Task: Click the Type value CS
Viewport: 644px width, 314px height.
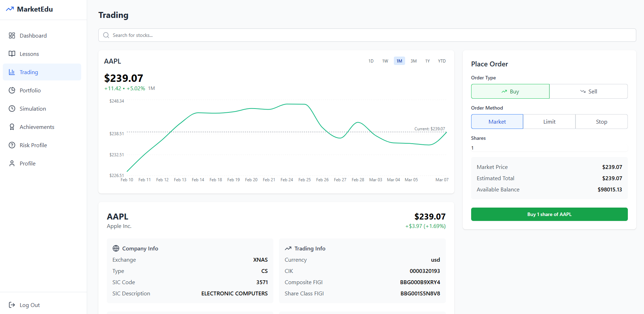Action: tap(265, 271)
